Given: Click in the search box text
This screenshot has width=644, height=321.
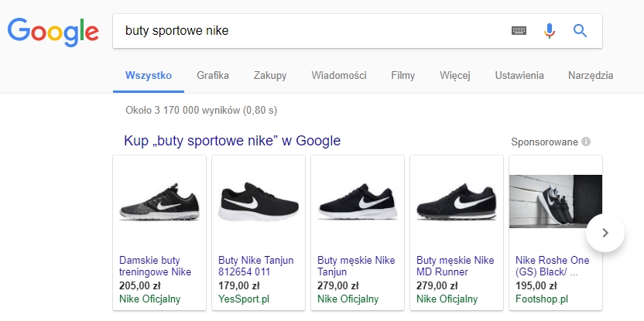Looking at the screenshot, I should [x=310, y=31].
